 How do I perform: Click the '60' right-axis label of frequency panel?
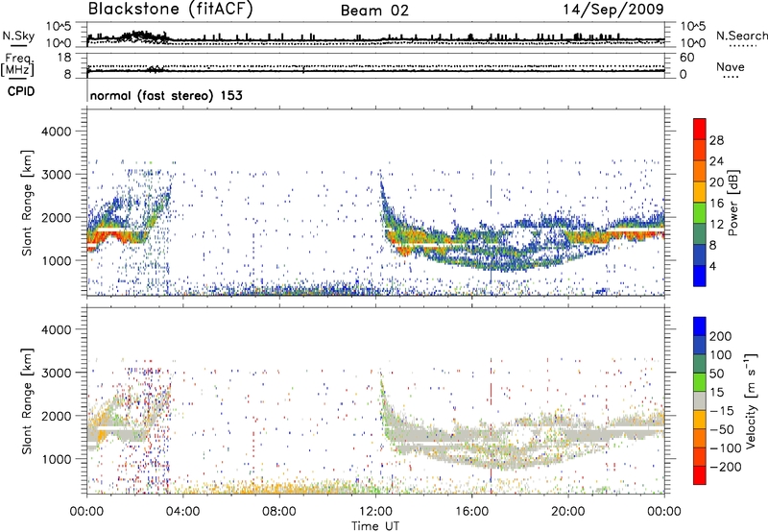pyautogui.click(x=686, y=58)
